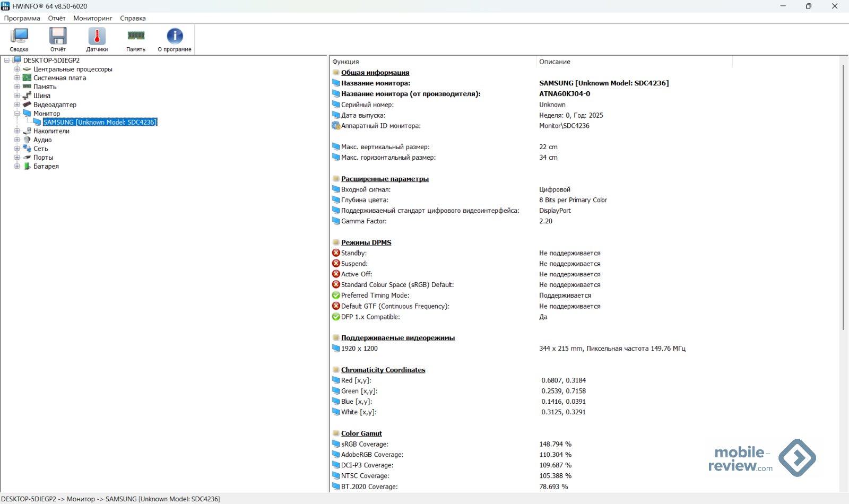Open the Датчики sensors icon
849x504 pixels.
[97, 36]
